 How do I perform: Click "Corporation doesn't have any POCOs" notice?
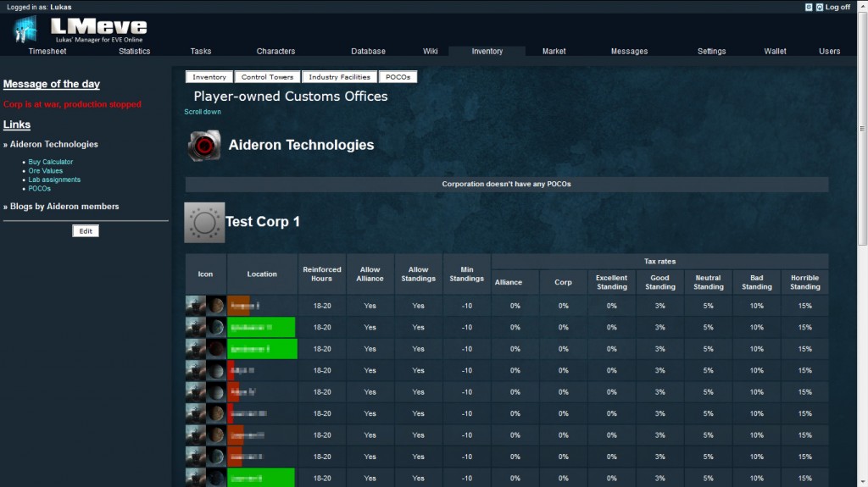point(507,185)
